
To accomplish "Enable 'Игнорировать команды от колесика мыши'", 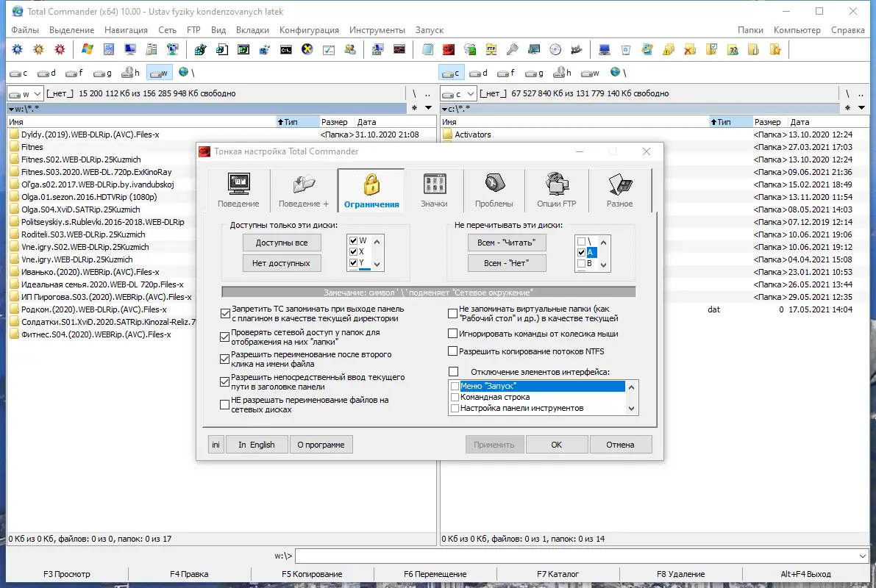I will pos(453,334).
